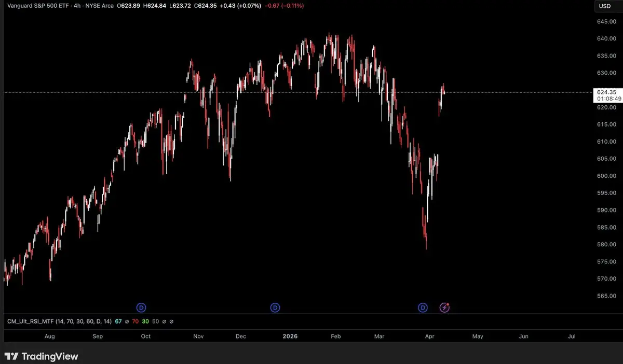The height and width of the screenshot is (364, 623).
Task: Click the 635.00 price scale label
Action: 606,55
